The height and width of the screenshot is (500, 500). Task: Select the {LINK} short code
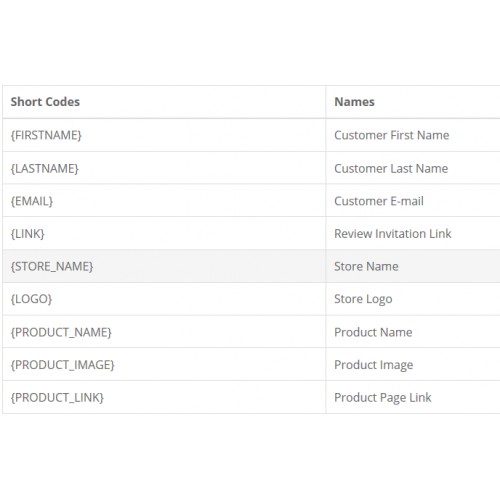point(27,234)
